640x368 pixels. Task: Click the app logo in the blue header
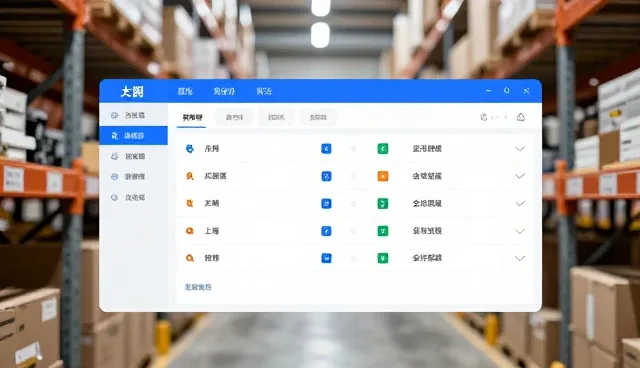click(132, 91)
